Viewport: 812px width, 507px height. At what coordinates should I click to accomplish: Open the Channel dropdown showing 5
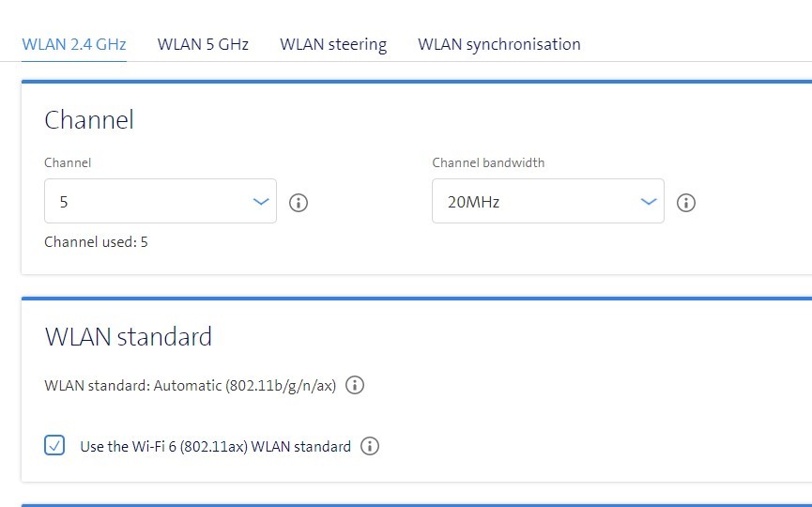pyautogui.click(x=161, y=201)
